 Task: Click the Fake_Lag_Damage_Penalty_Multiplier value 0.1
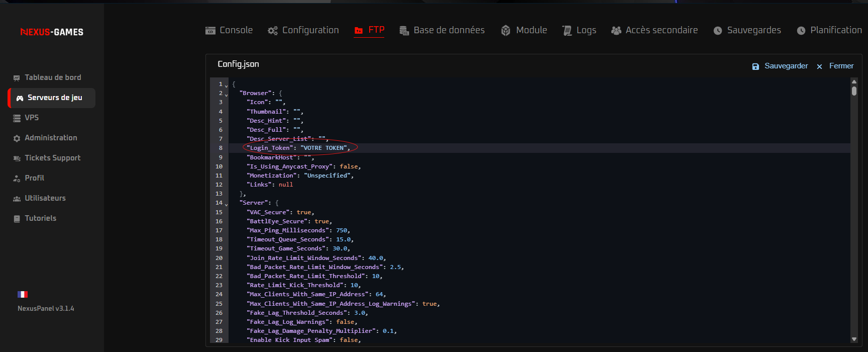388,331
